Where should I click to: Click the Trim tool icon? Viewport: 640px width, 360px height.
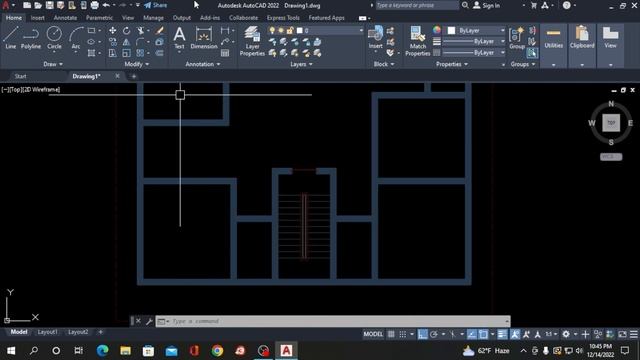[140, 31]
